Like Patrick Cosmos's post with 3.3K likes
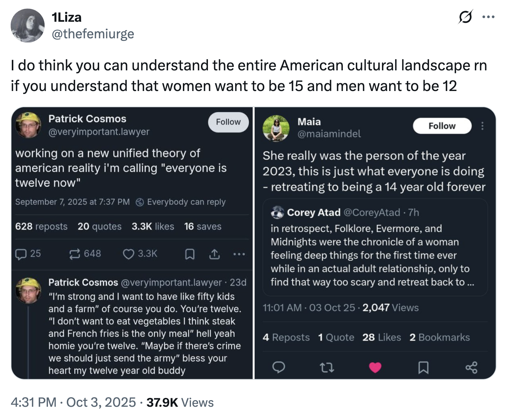 [128, 254]
